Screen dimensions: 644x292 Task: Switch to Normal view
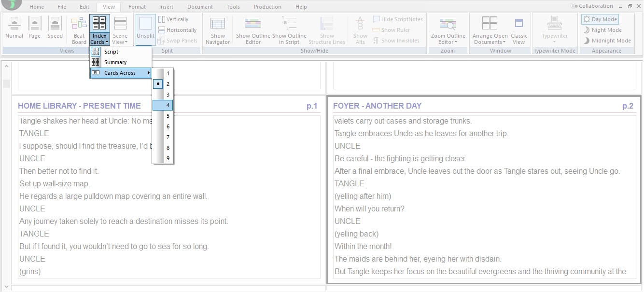pyautogui.click(x=14, y=29)
